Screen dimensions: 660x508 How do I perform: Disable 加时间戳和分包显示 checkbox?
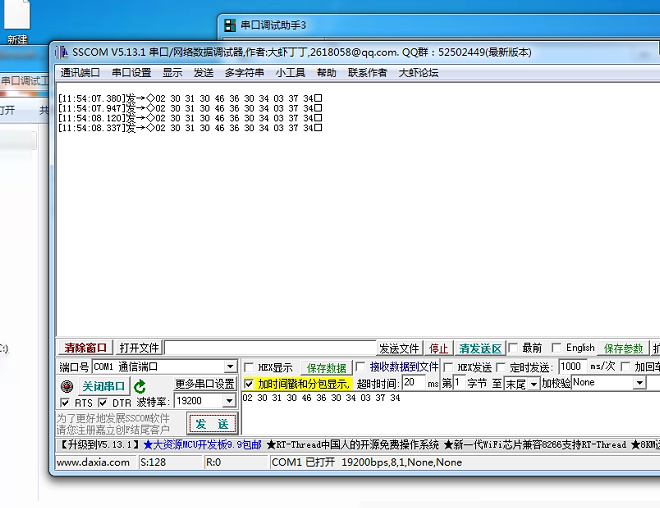pos(250,384)
